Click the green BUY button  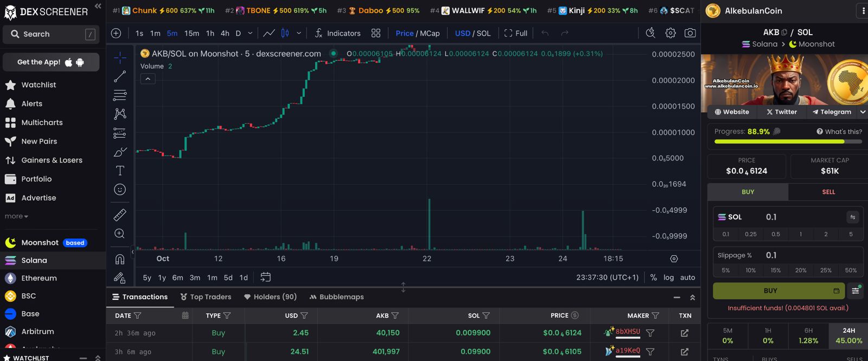coord(778,291)
